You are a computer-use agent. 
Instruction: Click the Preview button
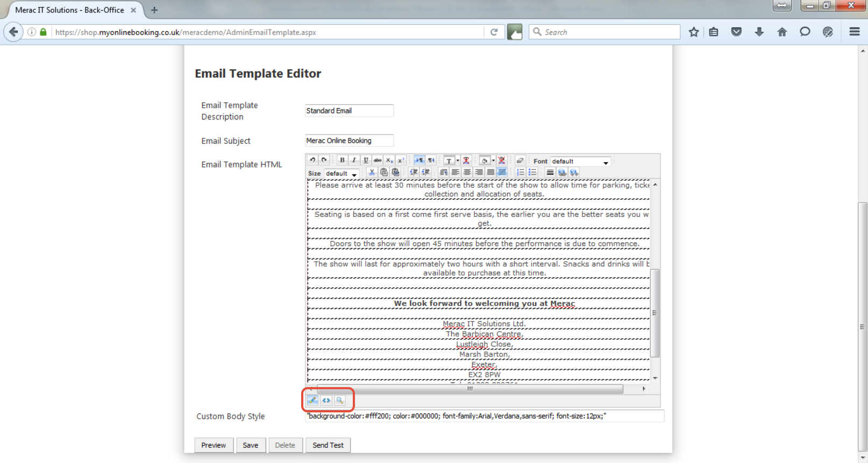[214, 445]
